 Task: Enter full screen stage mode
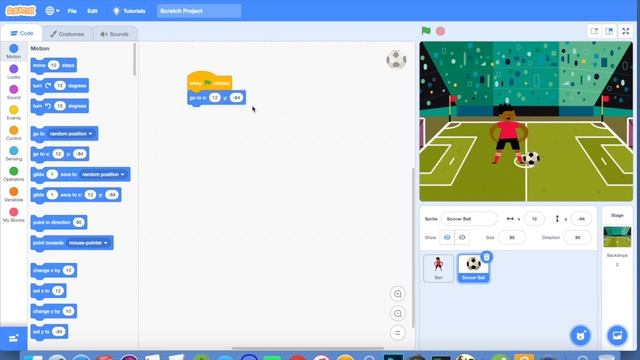[625, 31]
